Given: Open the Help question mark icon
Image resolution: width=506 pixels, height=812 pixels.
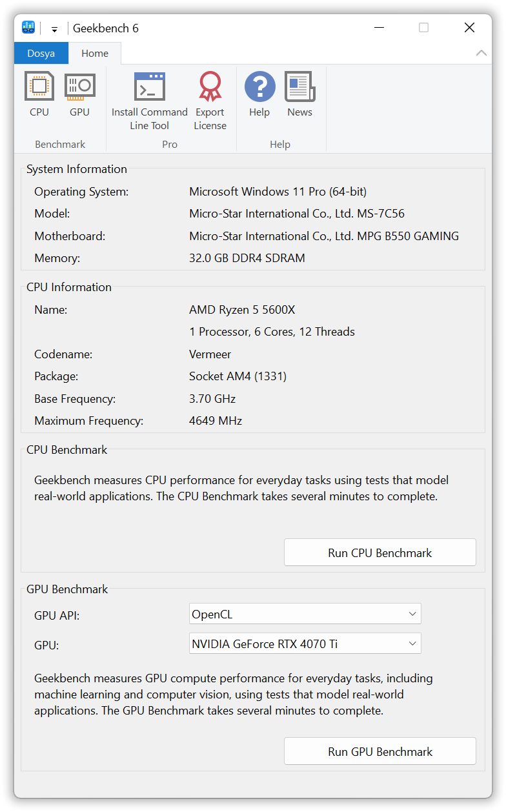Looking at the screenshot, I should [x=259, y=95].
